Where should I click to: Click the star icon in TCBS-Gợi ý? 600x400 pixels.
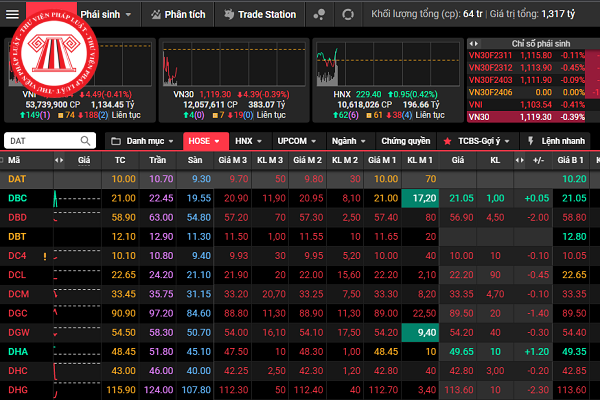pyautogui.click(x=447, y=141)
